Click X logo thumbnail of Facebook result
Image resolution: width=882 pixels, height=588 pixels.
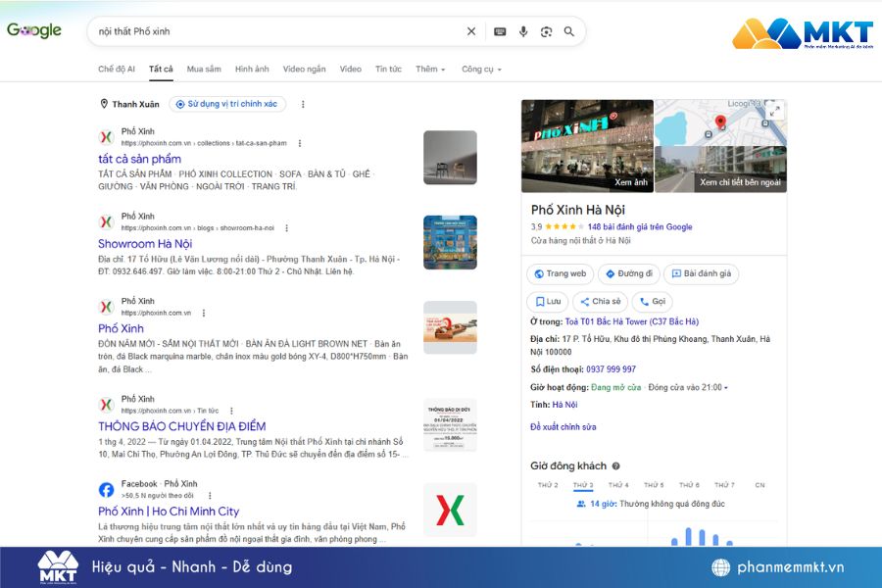tap(450, 511)
